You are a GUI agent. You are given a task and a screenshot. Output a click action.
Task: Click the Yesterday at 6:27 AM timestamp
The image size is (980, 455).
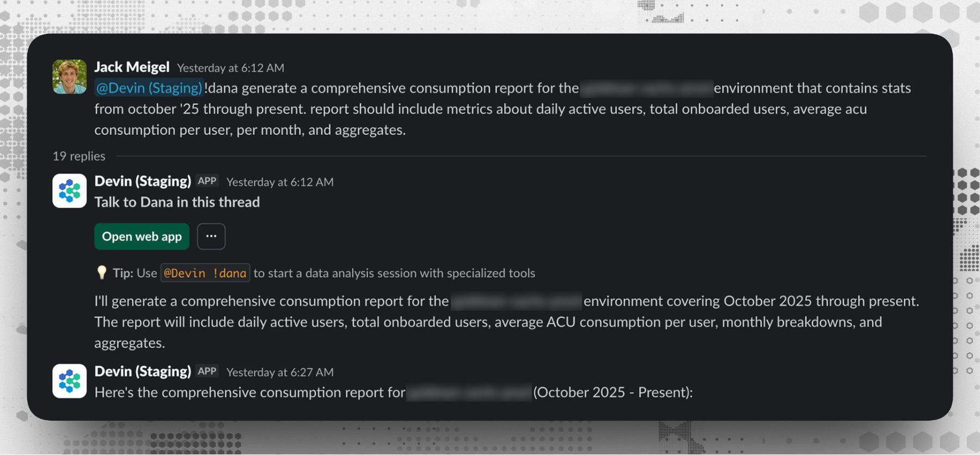click(x=280, y=372)
